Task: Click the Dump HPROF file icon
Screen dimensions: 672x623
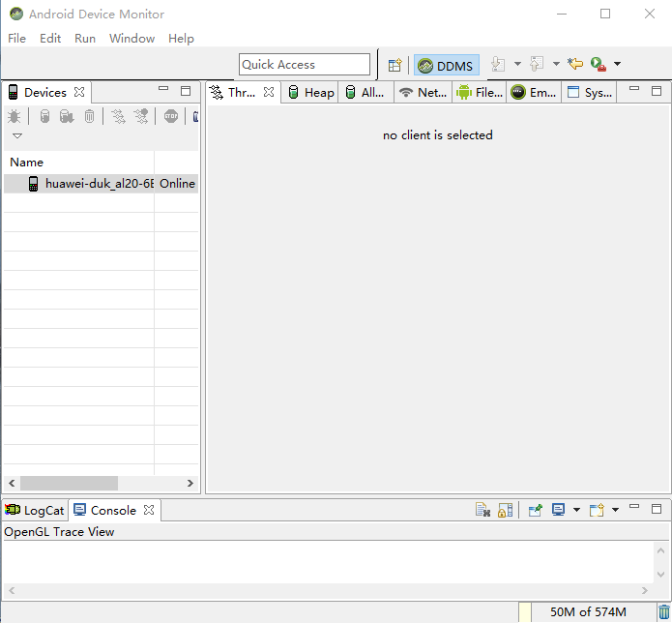Action: pos(67,116)
